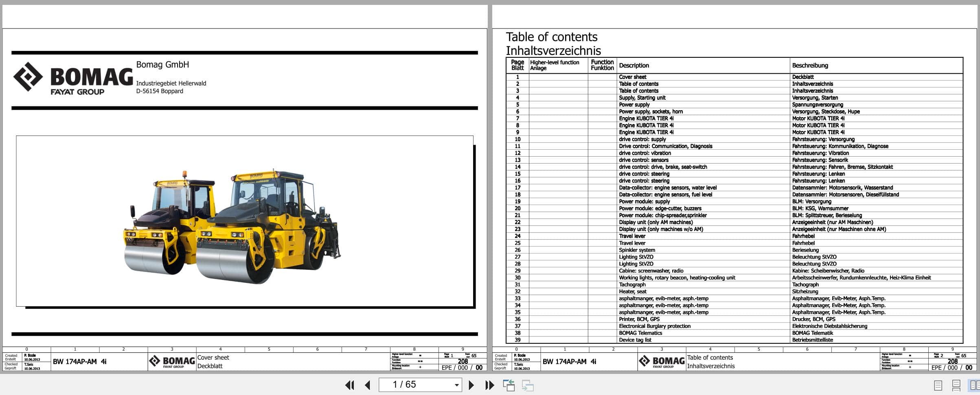Viewport: 980px width, 395px height.
Task: Click 'D-56154 Boppard' address line
Action: pos(160,91)
